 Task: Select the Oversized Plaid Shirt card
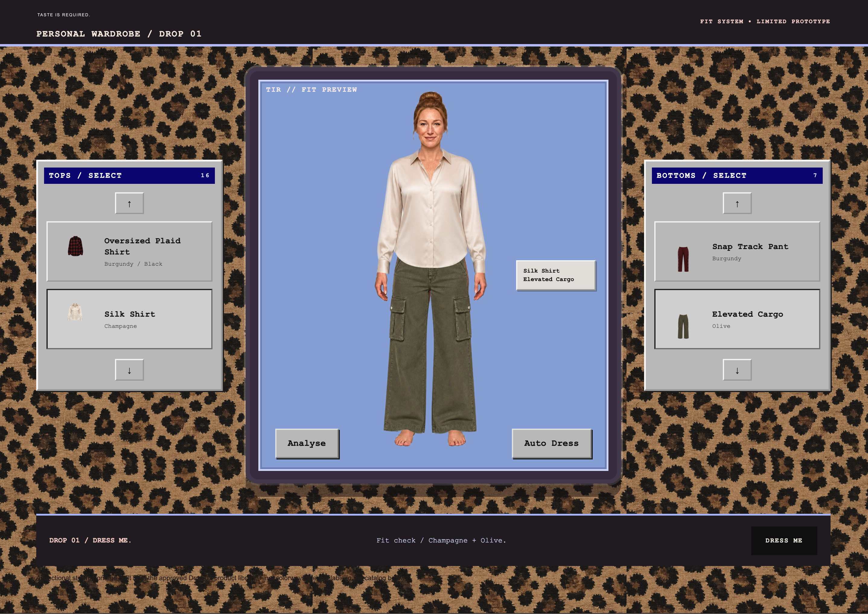point(129,251)
